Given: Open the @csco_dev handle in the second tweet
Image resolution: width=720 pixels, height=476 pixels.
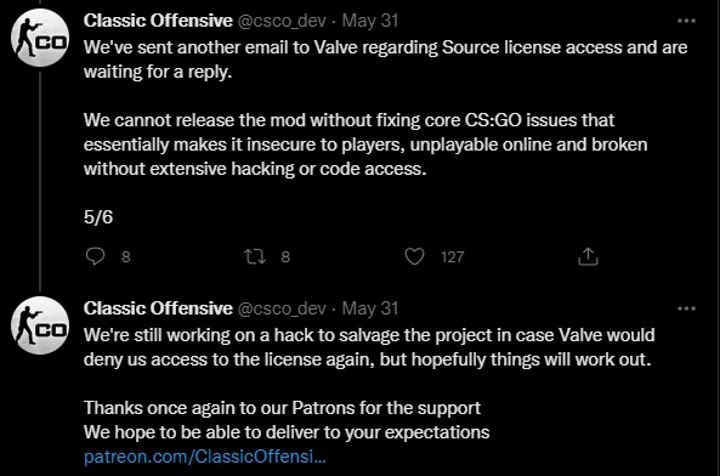Looking at the screenshot, I should [x=281, y=307].
